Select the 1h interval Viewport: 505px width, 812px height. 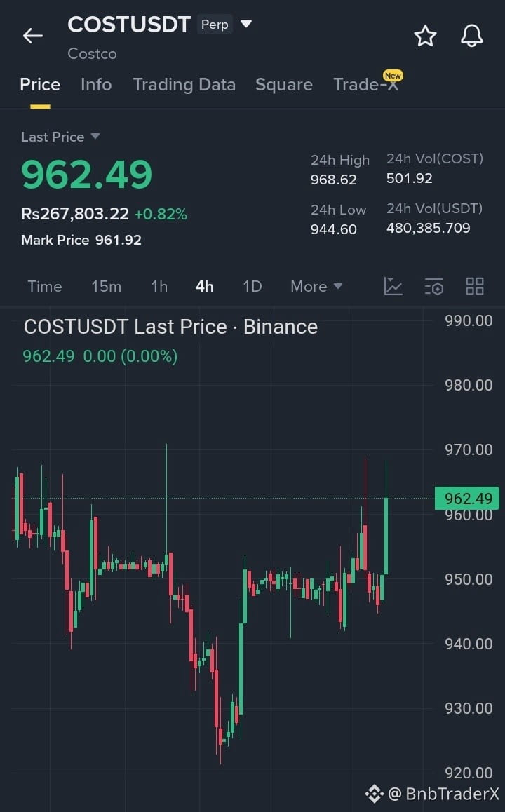pyautogui.click(x=159, y=286)
